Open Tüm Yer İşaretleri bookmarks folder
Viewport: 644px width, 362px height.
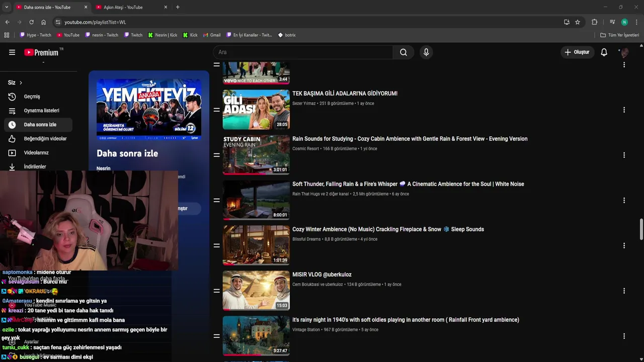(619, 35)
